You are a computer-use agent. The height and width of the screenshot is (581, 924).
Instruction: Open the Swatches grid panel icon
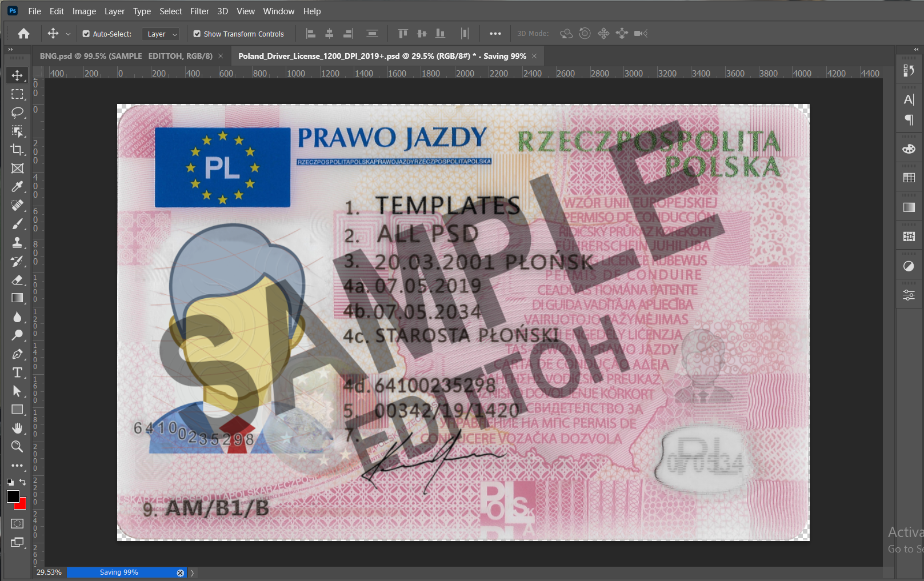pyautogui.click(x=909, y=178)
